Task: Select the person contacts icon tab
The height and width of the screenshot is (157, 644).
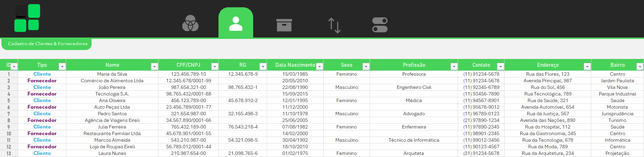Action: click(x=236, y=24)
